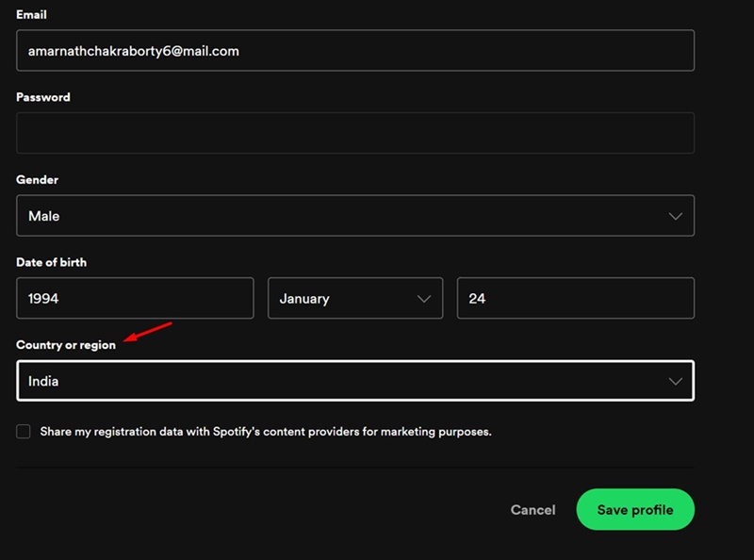
Task: Open the Gender dropdown showing Male
Action: [355, 216]
